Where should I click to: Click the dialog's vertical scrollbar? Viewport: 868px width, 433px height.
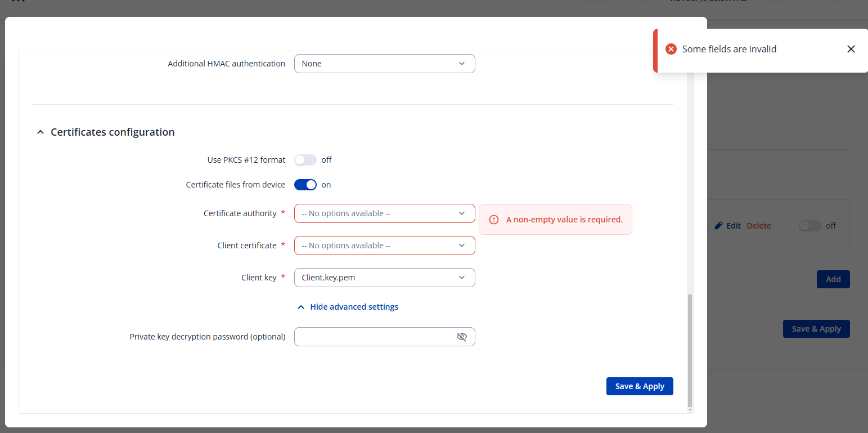[x=690, y=349]
